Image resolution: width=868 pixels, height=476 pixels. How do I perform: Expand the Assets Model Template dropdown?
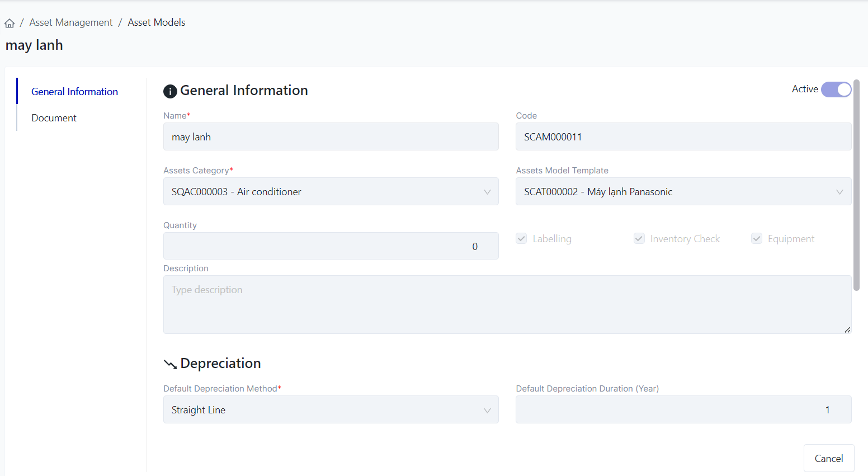pyautogui.click(x=683, y=192)
